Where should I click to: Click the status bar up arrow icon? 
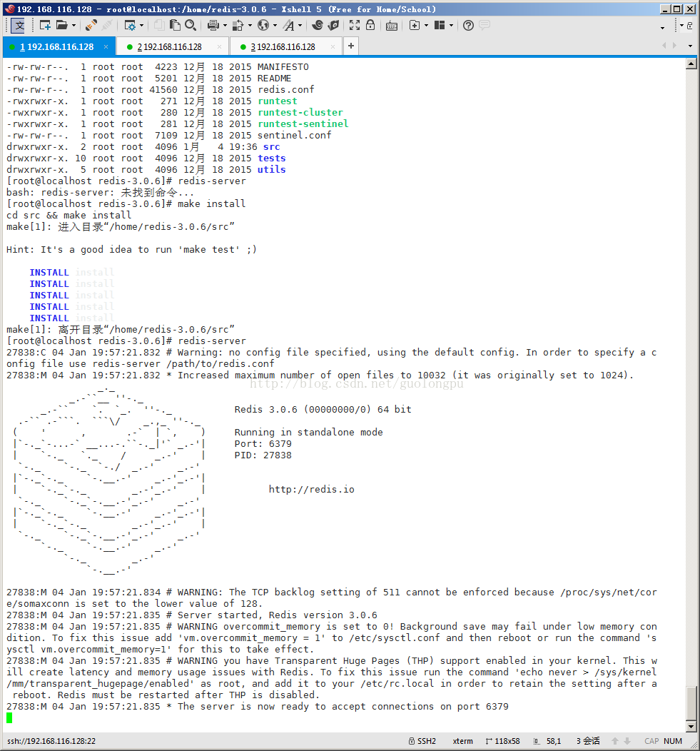[x=615, y=741]
